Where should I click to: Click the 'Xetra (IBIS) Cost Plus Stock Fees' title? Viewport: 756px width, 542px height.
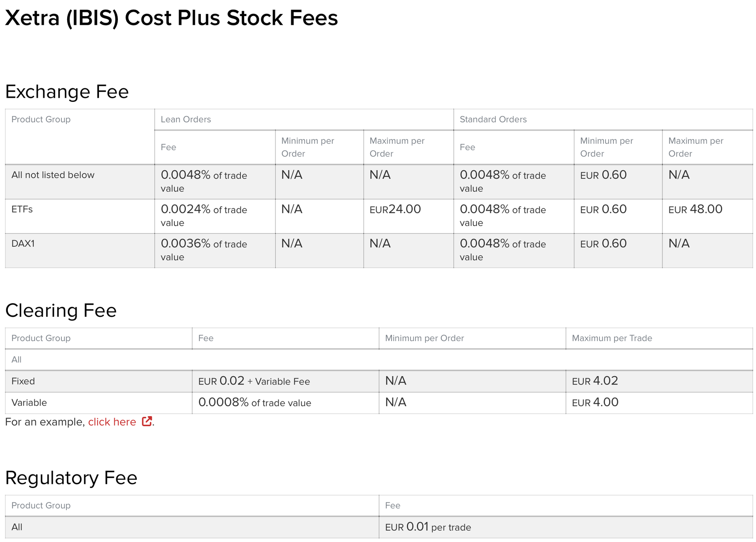pyautogui.click(x=171, y=18)
